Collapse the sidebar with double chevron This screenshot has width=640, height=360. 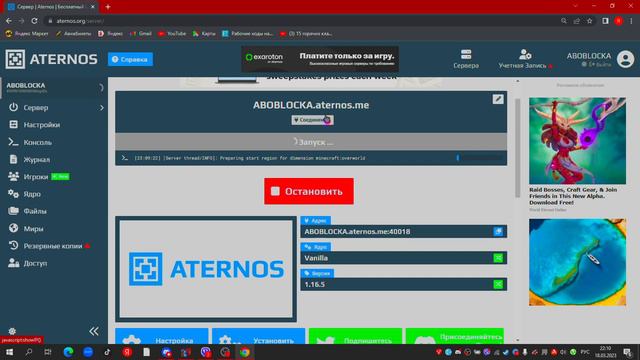pos(94,331)
